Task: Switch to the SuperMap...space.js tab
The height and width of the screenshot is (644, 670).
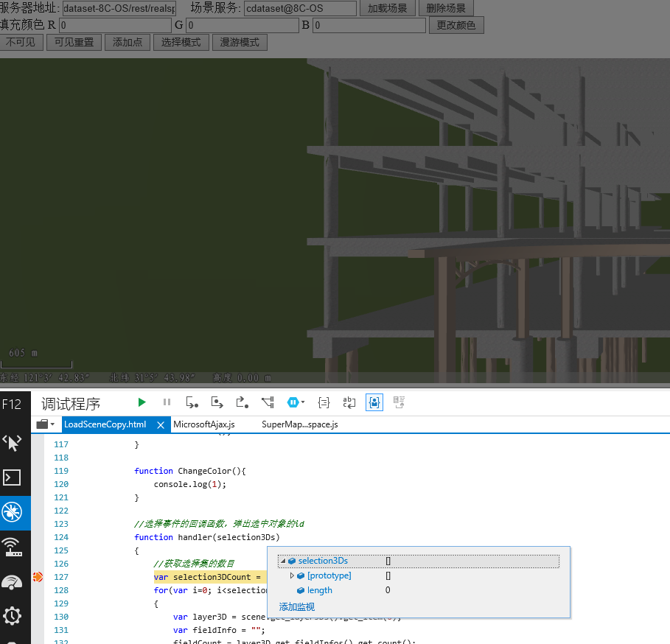Action: 299,424
